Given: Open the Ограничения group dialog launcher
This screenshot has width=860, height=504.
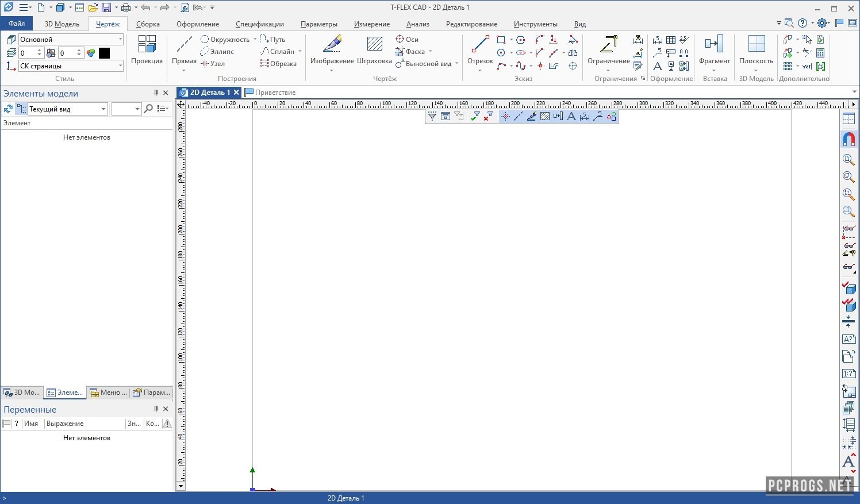Looking at the screenshot, I should click(643, 79).
